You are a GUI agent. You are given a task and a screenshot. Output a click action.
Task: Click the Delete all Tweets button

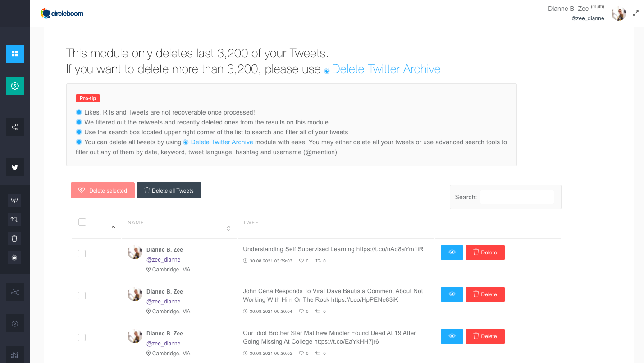coord(169,190)
